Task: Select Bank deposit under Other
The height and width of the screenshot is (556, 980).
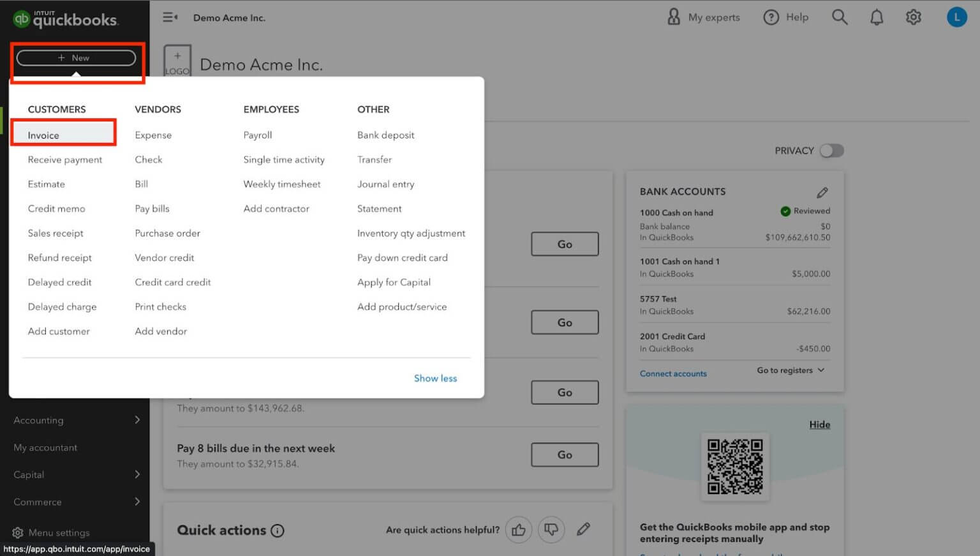Action: 385,135
